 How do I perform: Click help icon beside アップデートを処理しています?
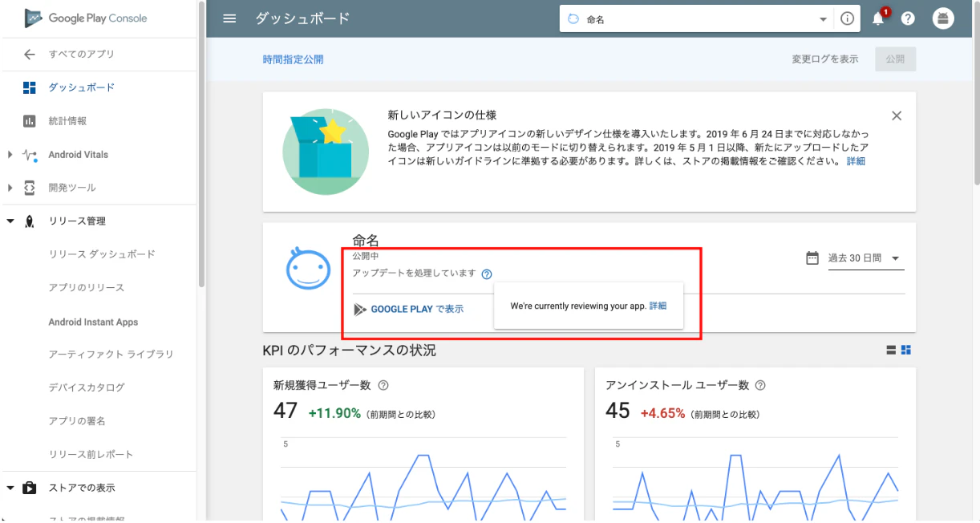coord(487,274)
